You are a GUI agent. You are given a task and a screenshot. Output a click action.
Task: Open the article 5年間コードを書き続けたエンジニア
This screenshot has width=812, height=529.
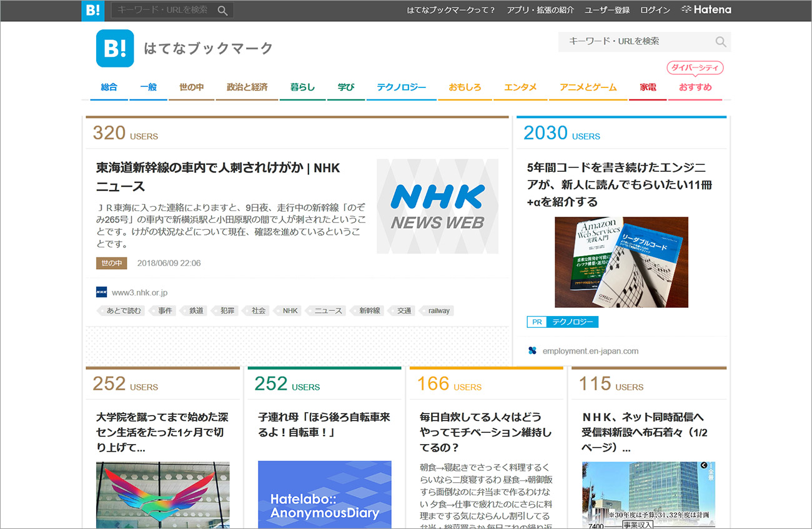coord(620,185)
